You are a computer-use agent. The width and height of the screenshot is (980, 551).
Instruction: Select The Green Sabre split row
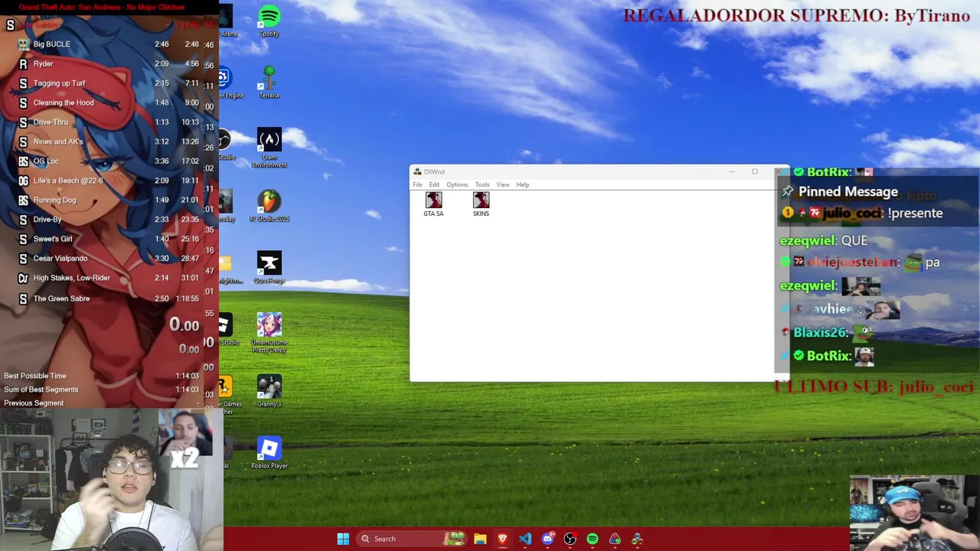pyautogui.click(x=107, y=298)
